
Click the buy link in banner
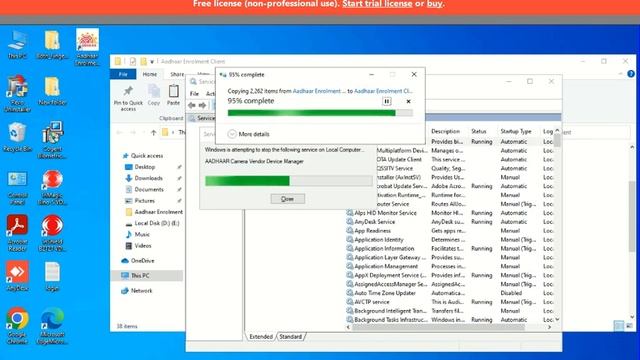(434, 4)
